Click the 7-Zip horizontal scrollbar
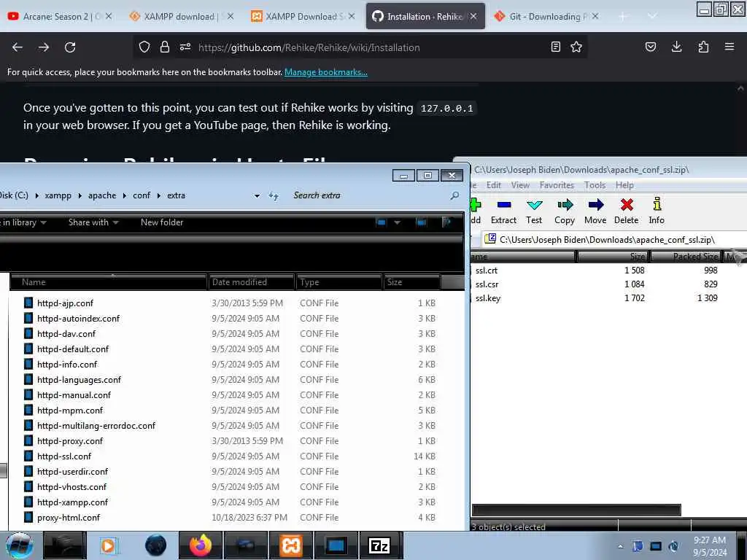The image size is (747, 560). 576,510
